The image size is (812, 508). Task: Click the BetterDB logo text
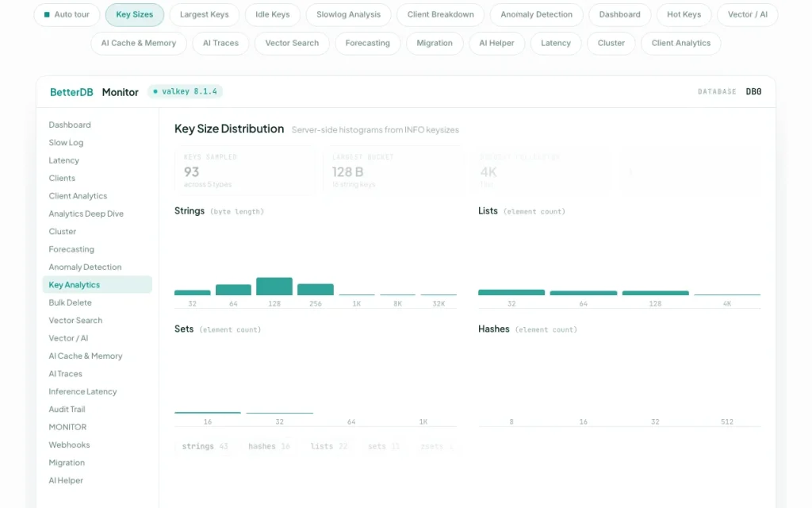coord(71,92)
